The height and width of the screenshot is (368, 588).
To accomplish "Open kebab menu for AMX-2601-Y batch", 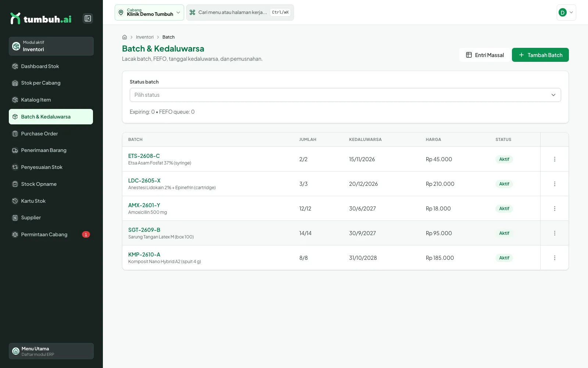I will pyautogui.click(x=555, y=209).
